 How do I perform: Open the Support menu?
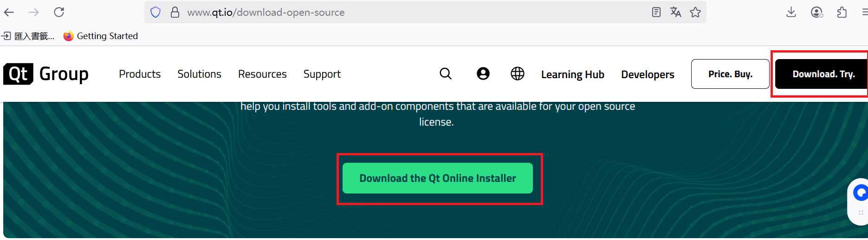[322, 74]
